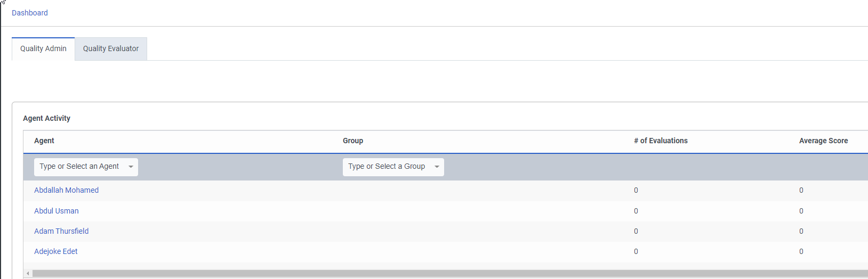Focus the 'Type or Select a Group' field
The width and height of the screenshot is (868, 279).
[387, 167]
